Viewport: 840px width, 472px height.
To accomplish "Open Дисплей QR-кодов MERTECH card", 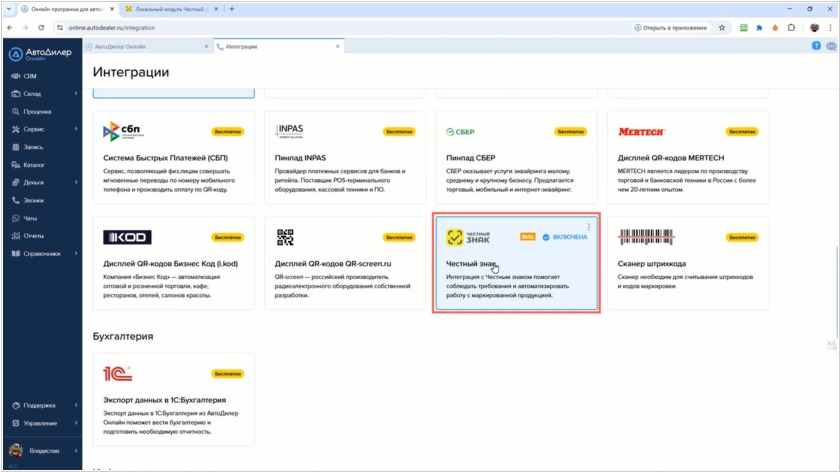I will [x=688, y=158].
